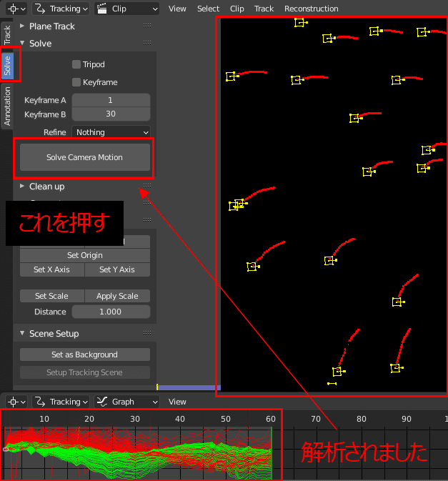Switch to the Solve sidebar tab

[7, 65]
